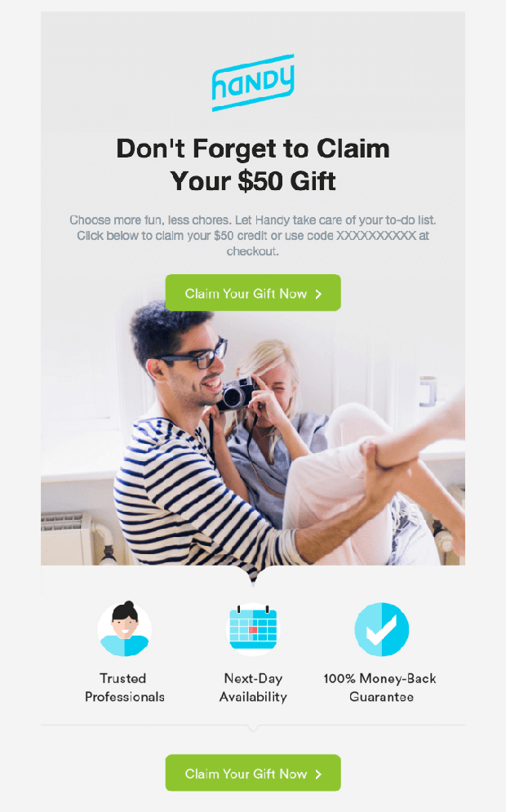Screen dimensions: 506x812
Task: Click the promo code XXXXXXXXXX text
Action: pos(376,236)
